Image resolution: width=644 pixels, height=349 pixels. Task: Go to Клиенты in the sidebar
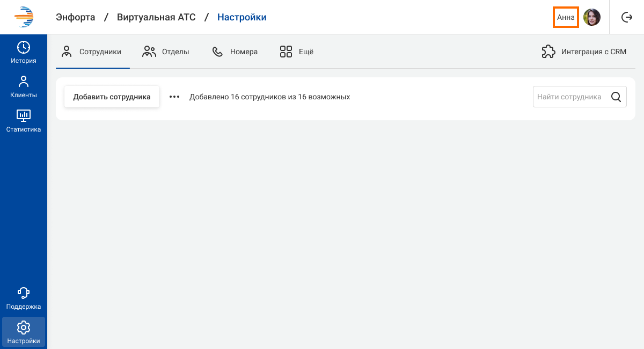24,87
